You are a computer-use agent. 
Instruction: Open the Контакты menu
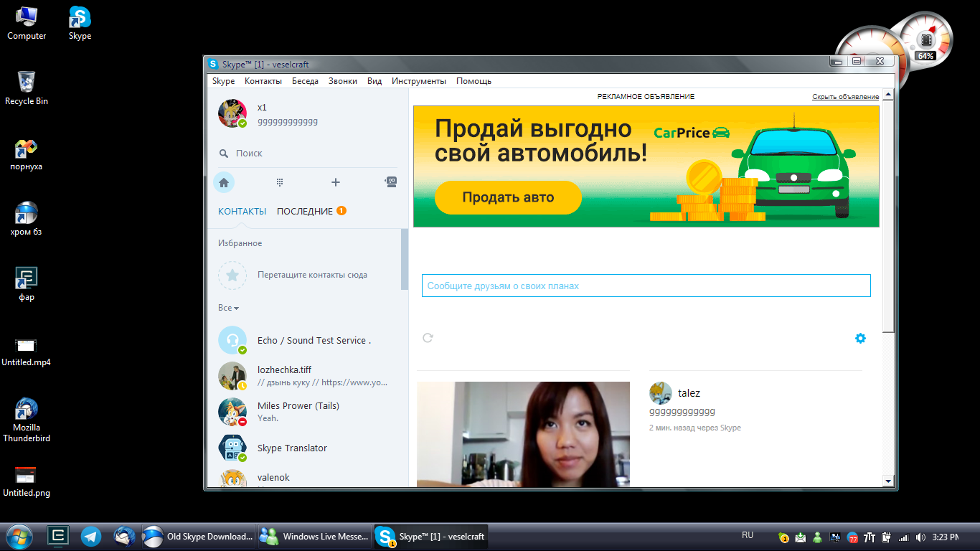click(x=263, y=81)
